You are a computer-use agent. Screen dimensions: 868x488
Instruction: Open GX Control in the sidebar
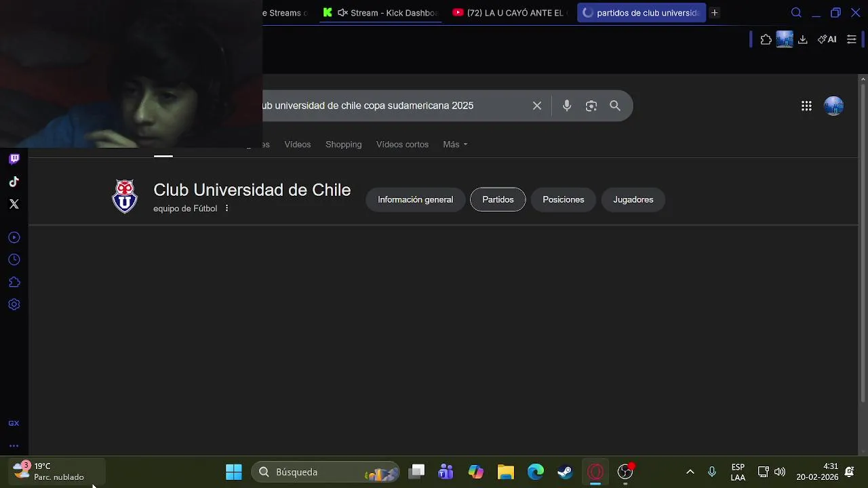[x=14, y=423]
